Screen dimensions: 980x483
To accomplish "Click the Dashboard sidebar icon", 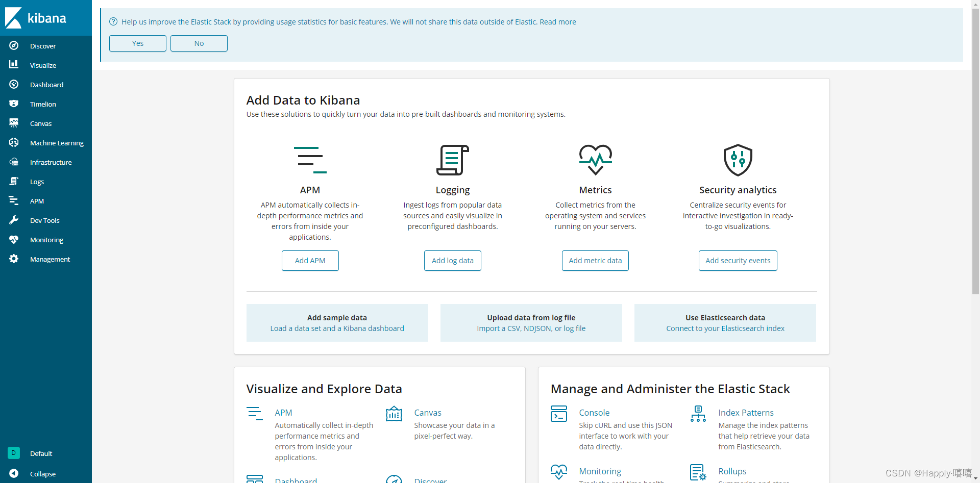I will pyautogui.click(x=14, y=84).
